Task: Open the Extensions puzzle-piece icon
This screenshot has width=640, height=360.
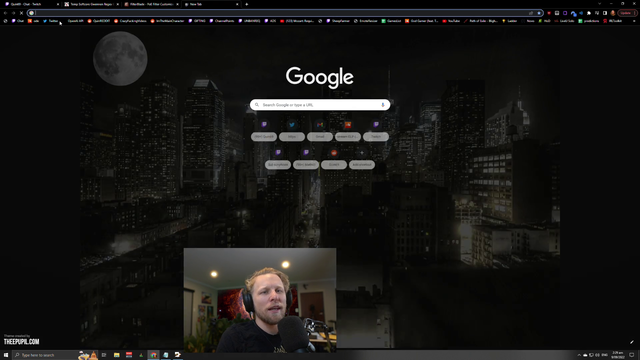Action: (x=589, y=13)
